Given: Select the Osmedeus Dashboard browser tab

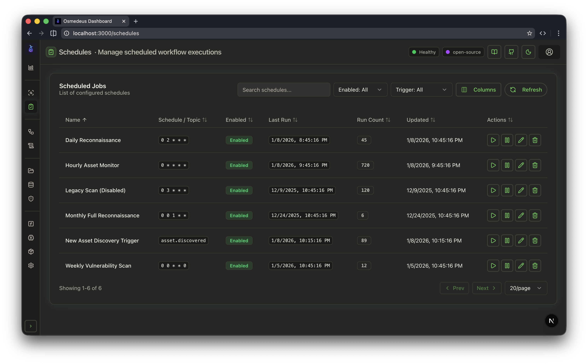Looking at the screenshot, I should [87, 21].
